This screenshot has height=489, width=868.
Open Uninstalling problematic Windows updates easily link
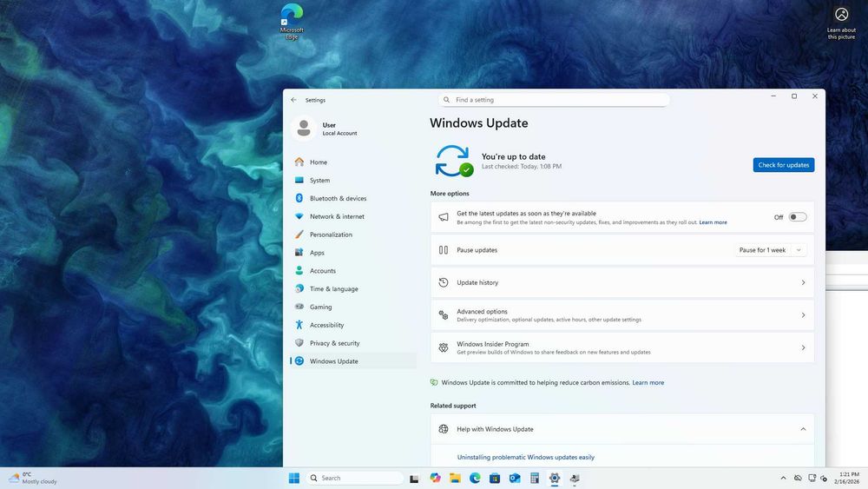click(525, 458)
